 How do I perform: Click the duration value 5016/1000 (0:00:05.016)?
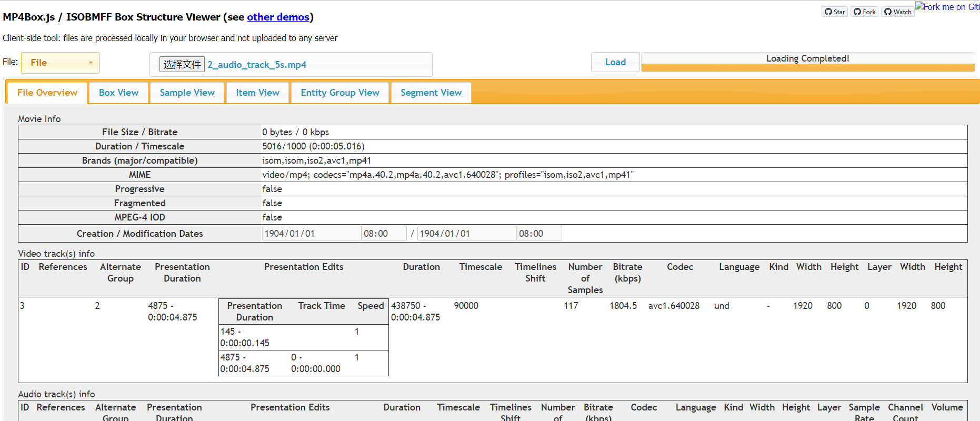pyautogui.click(x=314, y=146)
